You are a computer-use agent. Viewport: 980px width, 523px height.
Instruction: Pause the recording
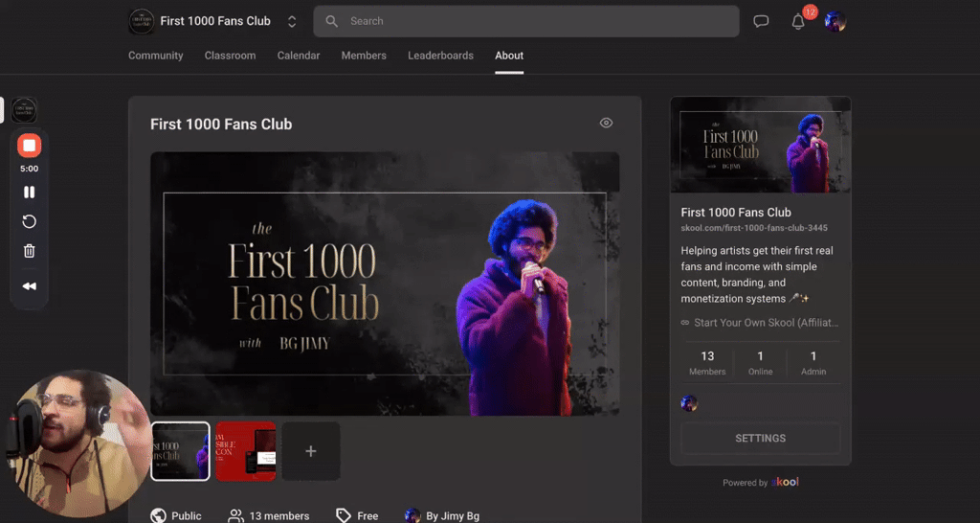pos(30,193)
